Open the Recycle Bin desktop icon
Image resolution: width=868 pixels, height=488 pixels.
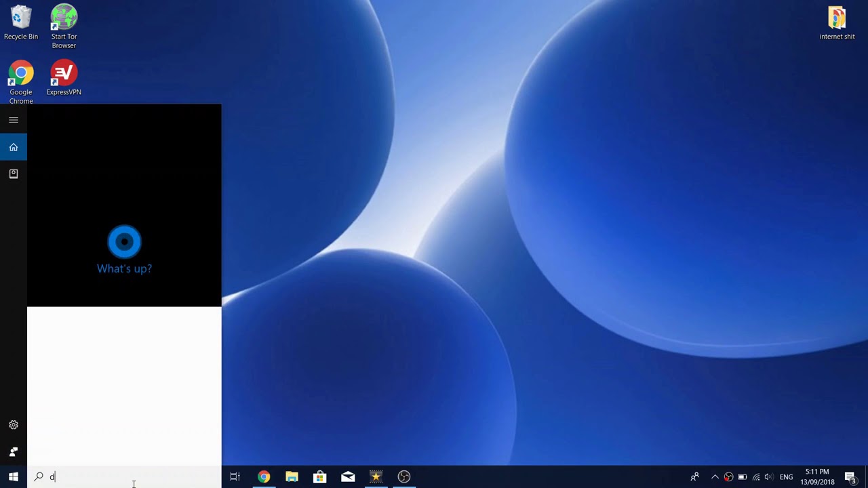(x=21, y=23)
